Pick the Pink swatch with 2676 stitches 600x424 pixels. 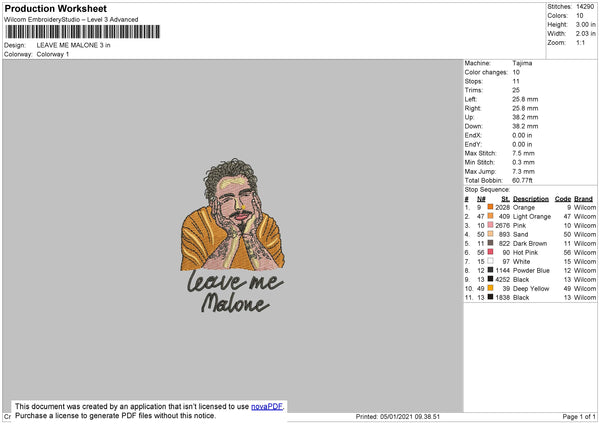point(490,225)
